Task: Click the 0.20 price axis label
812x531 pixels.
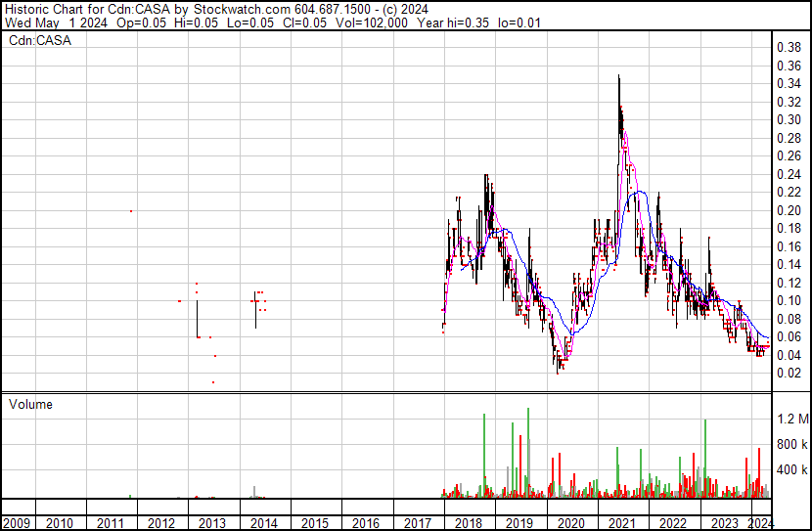Action: point(789,210)
